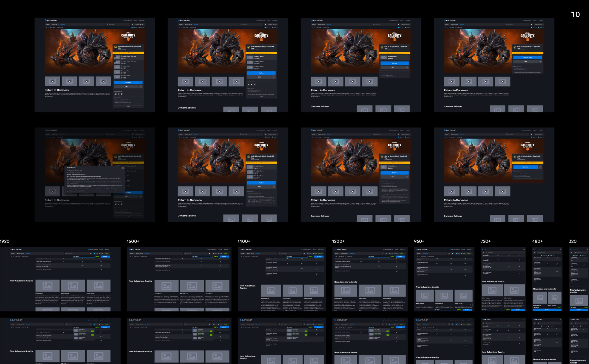Image resolution: width=589 pixels, height=364 pixels.
Task: Click the Gift button in the top-left mockup
Action: (x=126, y=87)
